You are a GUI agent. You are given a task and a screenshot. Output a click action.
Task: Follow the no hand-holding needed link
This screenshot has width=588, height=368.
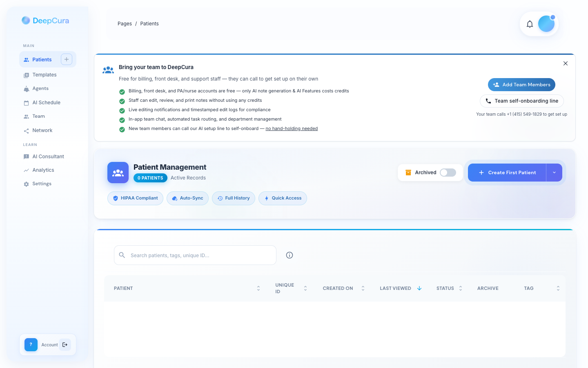click(292, 129)
